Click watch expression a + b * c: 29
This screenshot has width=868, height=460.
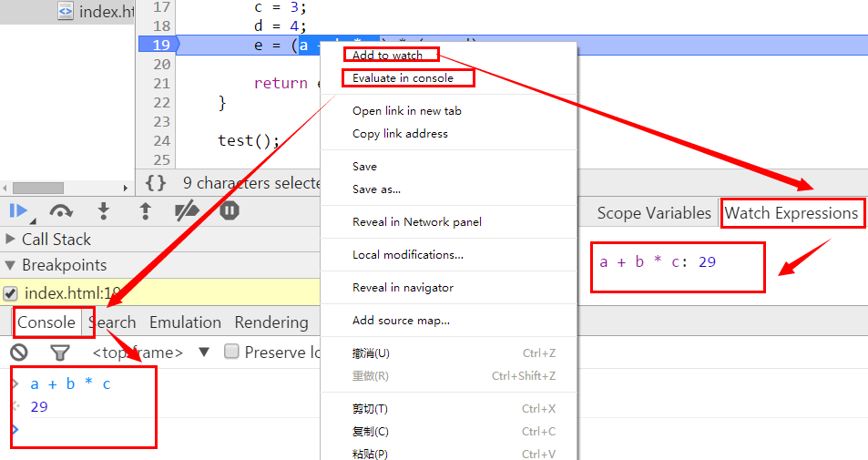point(658,261)
